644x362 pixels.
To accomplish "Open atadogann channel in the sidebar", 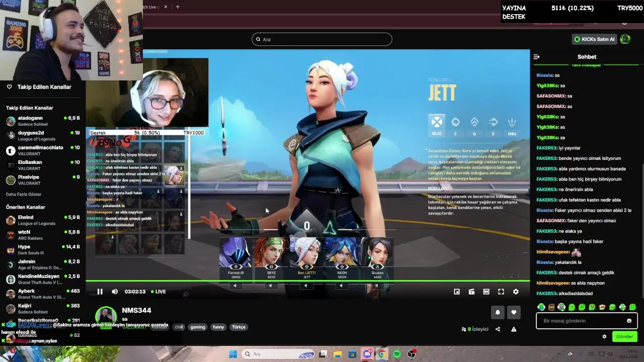I will [43, 121].
